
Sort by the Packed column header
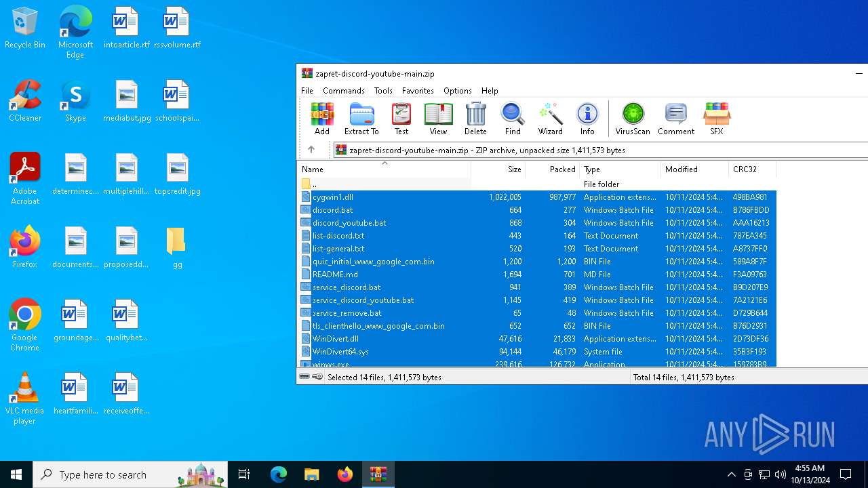pyautogui.click(x=553, y=169)
